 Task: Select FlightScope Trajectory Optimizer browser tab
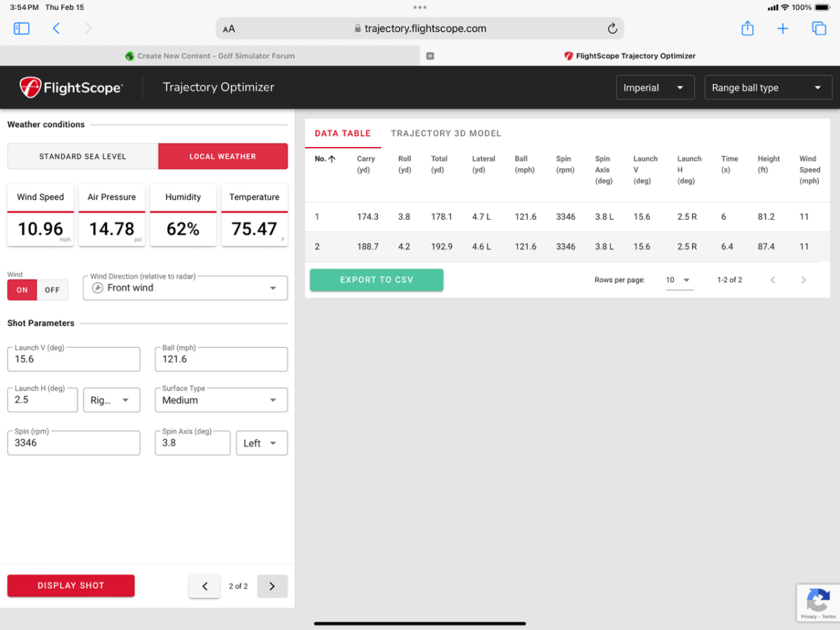(x=630, y=56)
